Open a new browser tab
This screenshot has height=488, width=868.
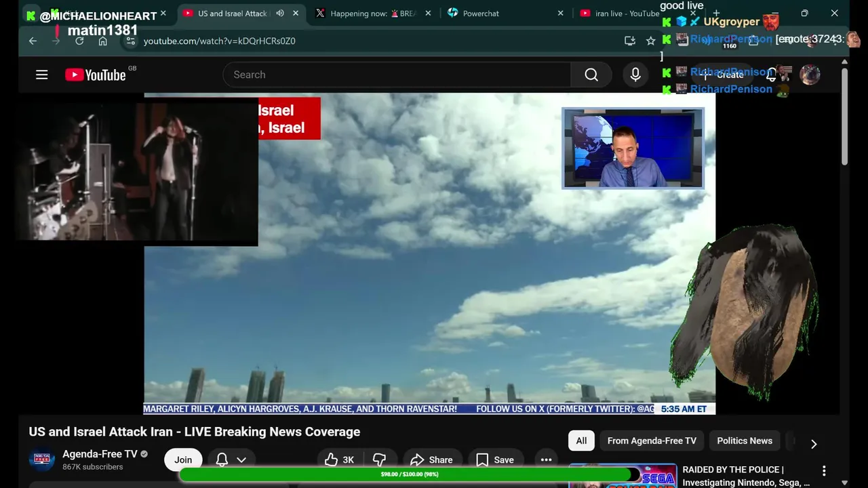(716, 13)
